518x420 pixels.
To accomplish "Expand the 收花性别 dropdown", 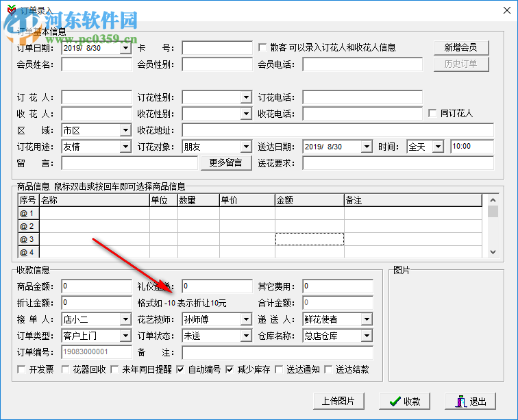I will pyautogui.click(x=246, y=114).
